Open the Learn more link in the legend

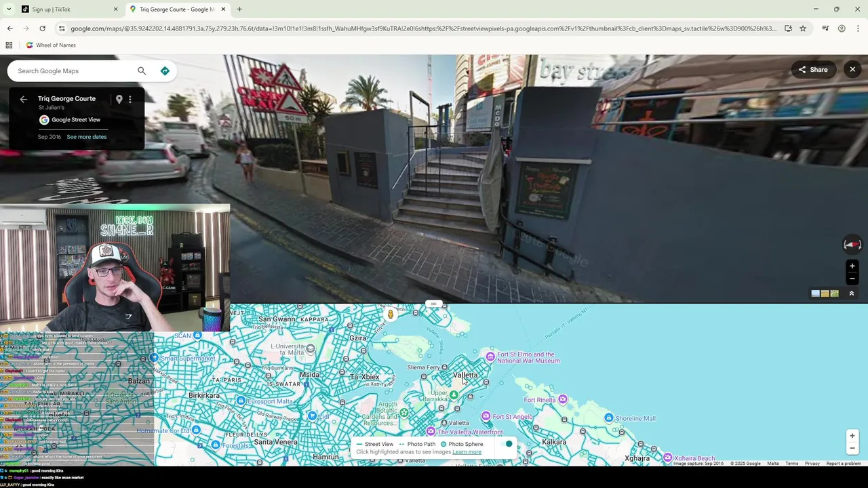tap(467, 452)
